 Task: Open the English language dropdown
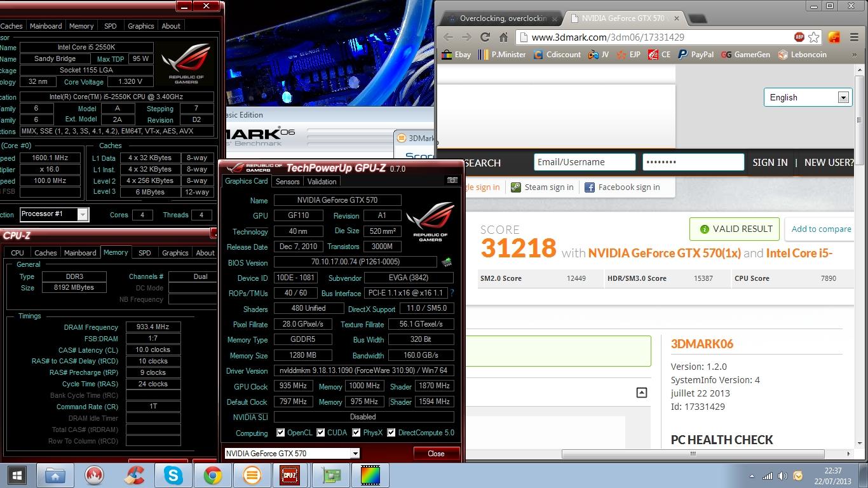coord(807,97)
